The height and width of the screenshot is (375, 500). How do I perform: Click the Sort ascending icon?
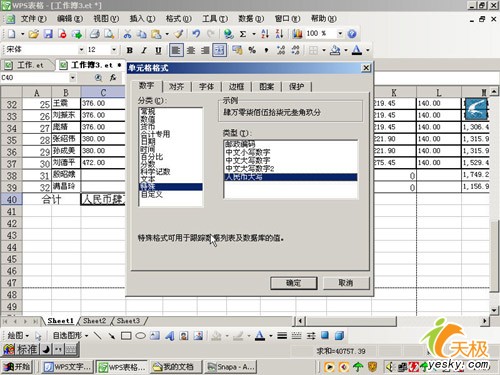point(265,34)
